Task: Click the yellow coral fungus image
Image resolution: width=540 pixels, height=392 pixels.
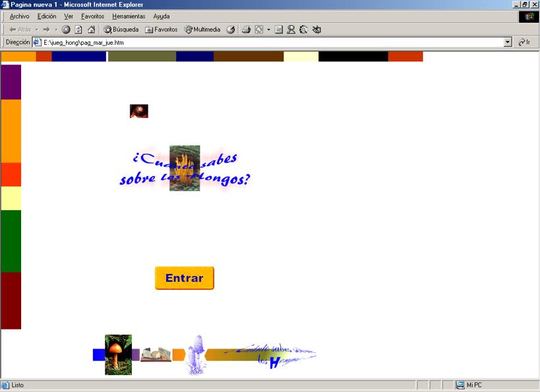Action: point(185,168)
